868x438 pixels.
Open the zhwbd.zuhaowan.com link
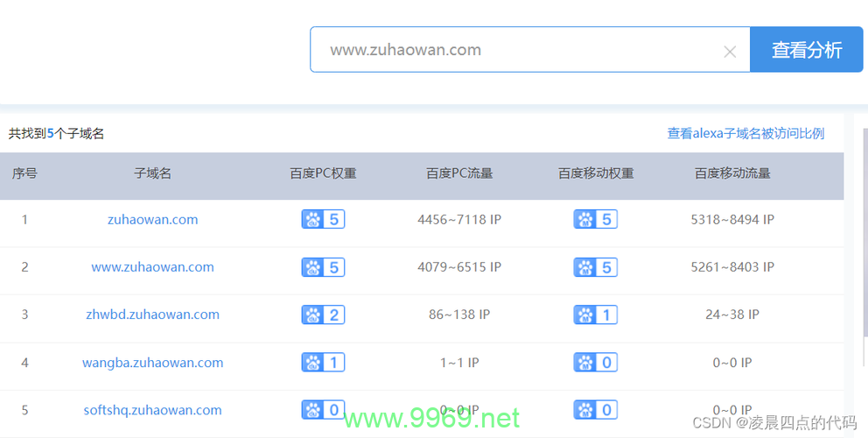point(153,314)
